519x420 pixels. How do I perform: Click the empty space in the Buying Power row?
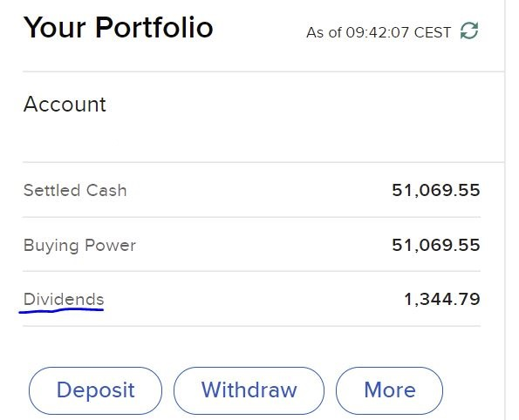tap(262, 245)
